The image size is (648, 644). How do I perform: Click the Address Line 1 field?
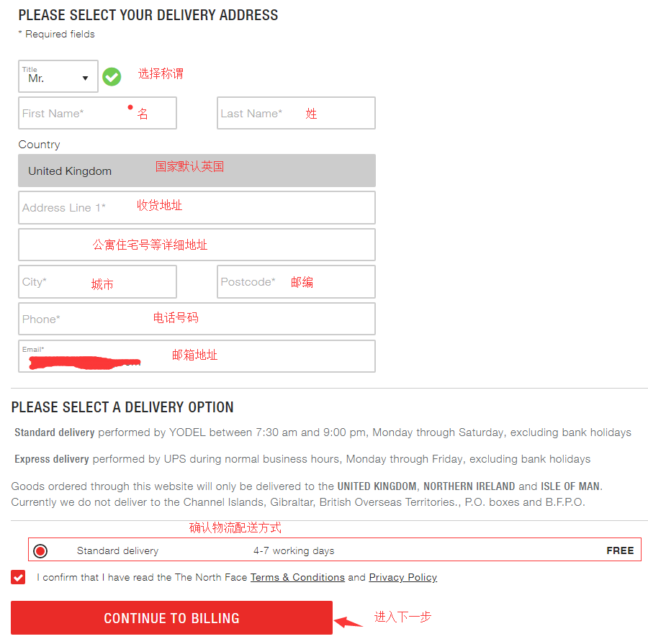[197, 207]
